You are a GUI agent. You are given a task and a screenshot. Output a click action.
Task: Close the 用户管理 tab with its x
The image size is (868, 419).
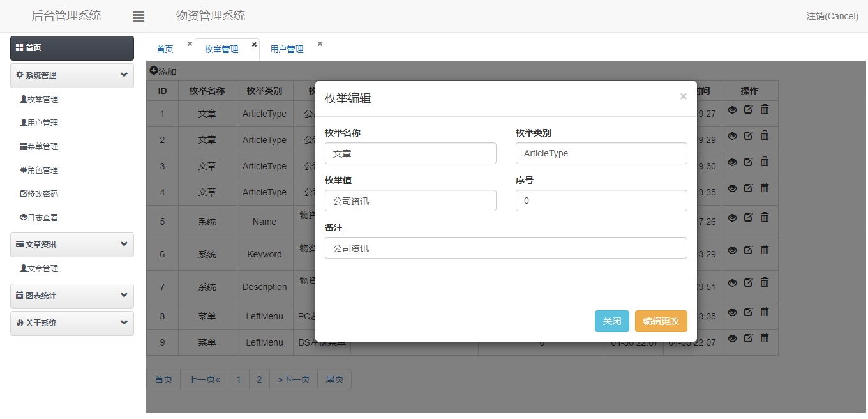click(320, 44)
